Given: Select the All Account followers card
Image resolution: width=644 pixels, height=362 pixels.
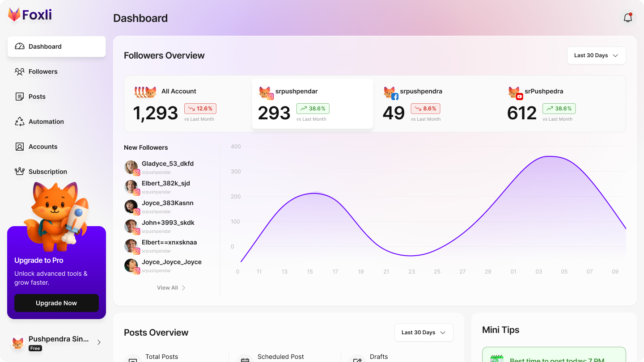Looking at the screenshot, I should [188, 104].
